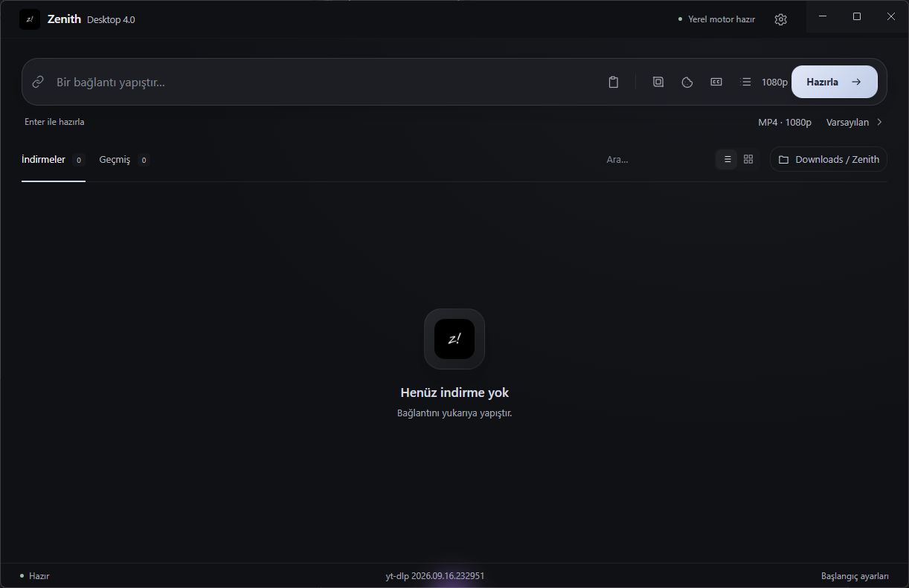
Task: Open Başlangıç ayarları in the status bar
Action: 855,576
